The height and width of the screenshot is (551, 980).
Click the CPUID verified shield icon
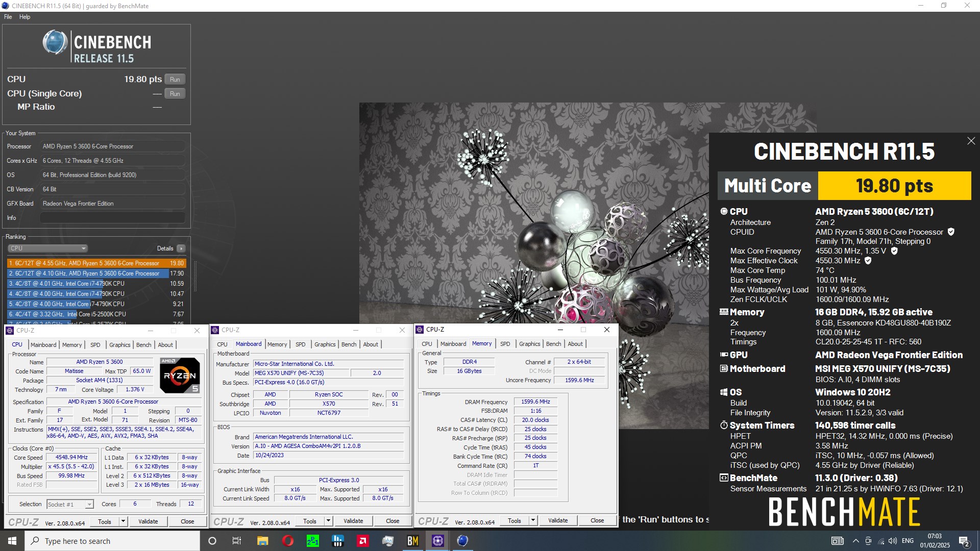[x=951, y=232]
